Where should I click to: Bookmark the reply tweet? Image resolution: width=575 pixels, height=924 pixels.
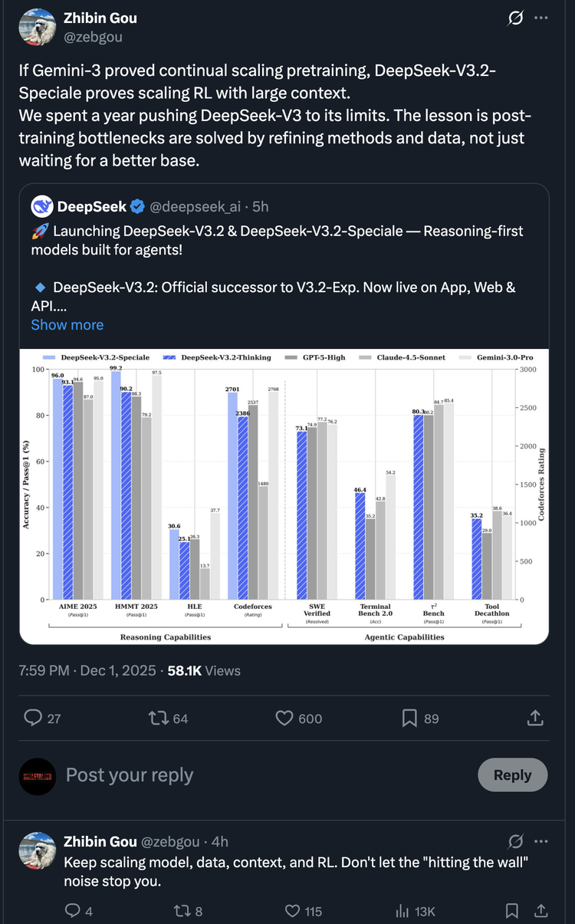[x=511, y=911]
